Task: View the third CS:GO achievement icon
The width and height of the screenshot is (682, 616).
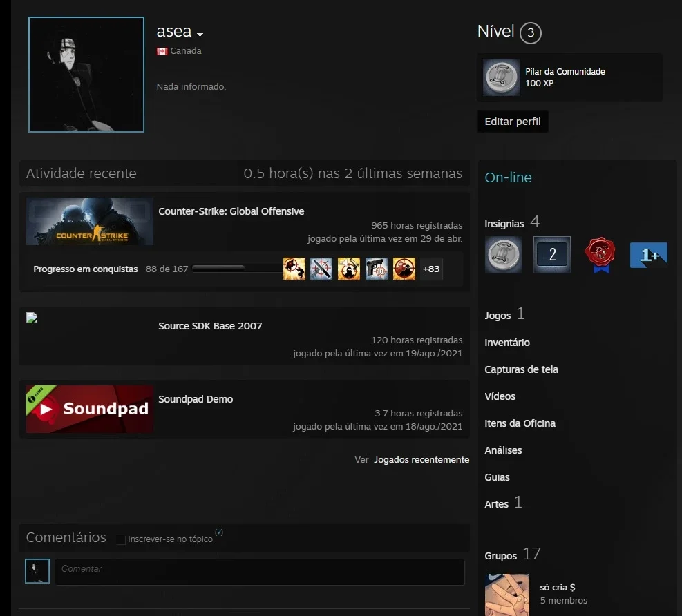Action: tap(349, 269)
